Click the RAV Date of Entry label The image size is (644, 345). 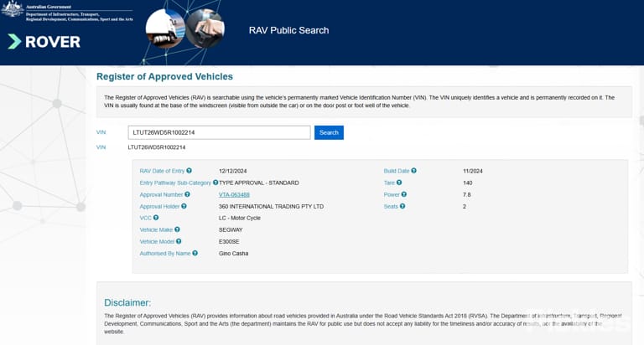click(x=162, y=171)
